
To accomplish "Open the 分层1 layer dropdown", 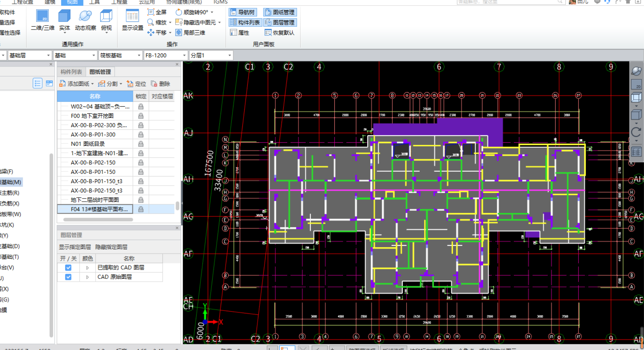I will 211,55.
